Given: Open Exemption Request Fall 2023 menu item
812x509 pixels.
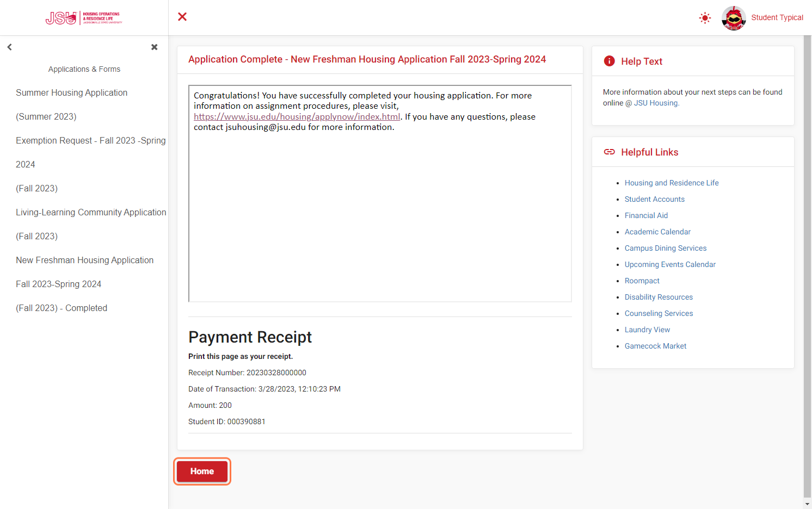Looking at the screenshot, I should 91,164.
